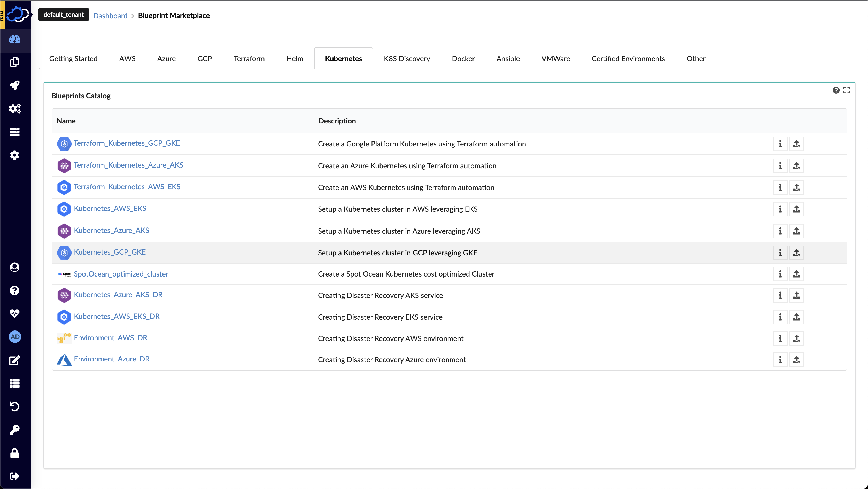Open the Deployments rocket icon in sidebar
The image size is (868, 489).
14,85
